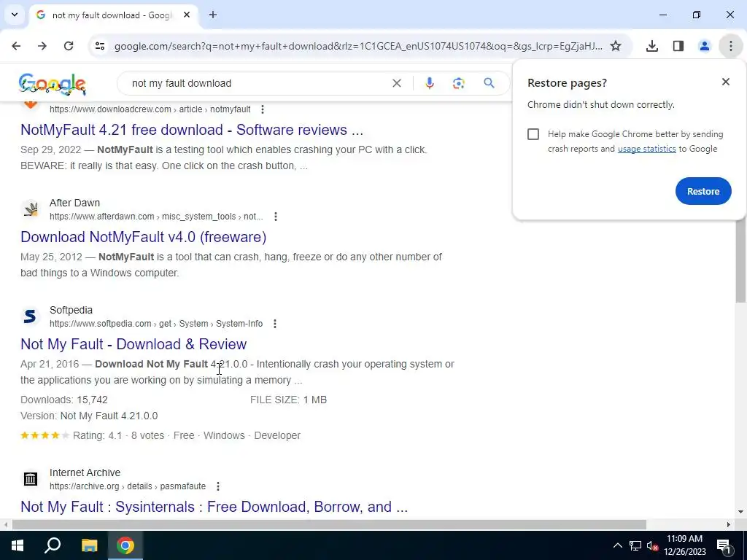Image resolution: width=747 pixels, height=560 pixels.
Task: Open network status tray icon
Action: click(635, 545)
